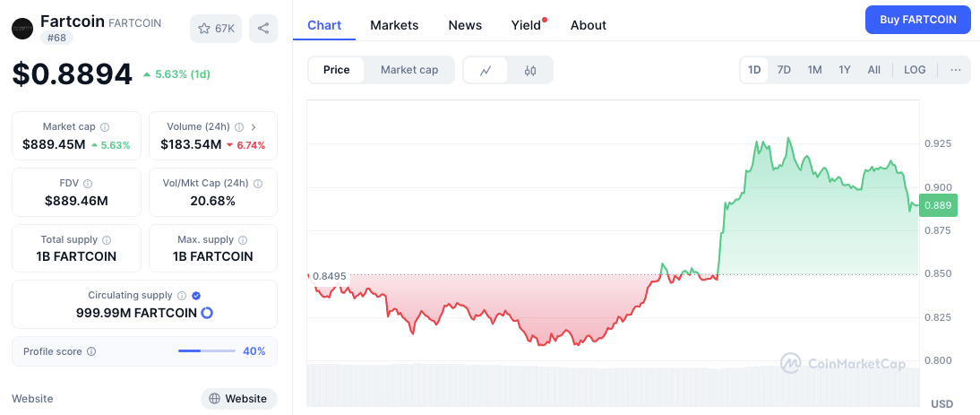
Task: Select the candlestick chart type icon
Action: click(530, 70)
